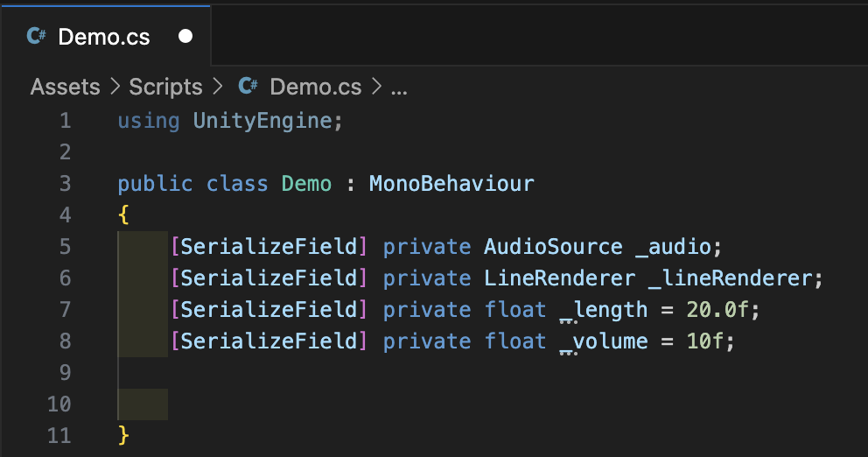868x457 pixels.
Task: Click SerializeField attribute on line 6
Action: pos(269,278)
